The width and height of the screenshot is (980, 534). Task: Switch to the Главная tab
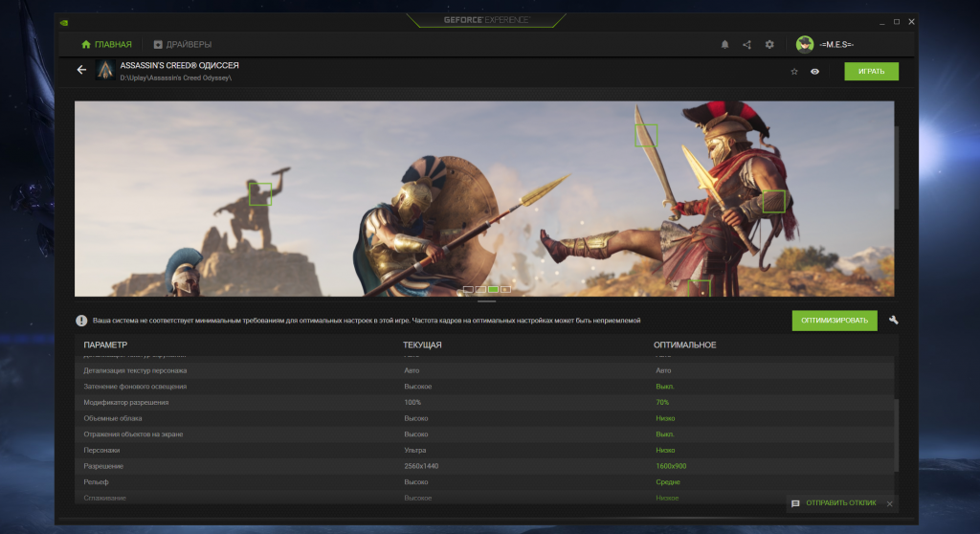(107, 44)
